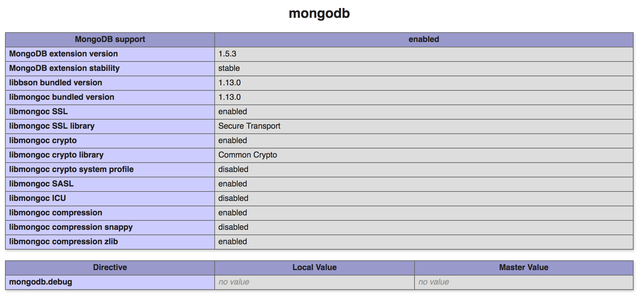Click the MongoDB support header cell
Image resolution: width=644 pixels, height=299 pixels.
(110, 39)
